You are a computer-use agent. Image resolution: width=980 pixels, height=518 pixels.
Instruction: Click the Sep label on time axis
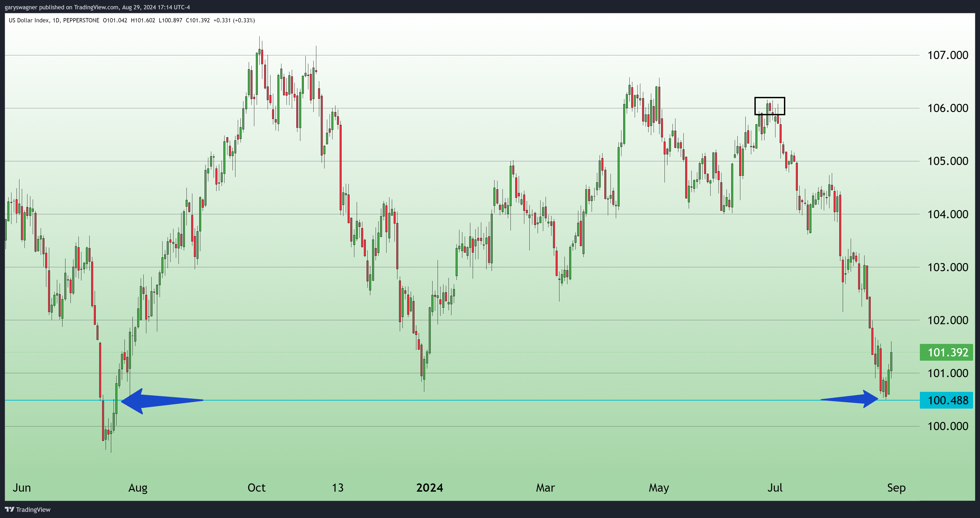tap(896, 488)
